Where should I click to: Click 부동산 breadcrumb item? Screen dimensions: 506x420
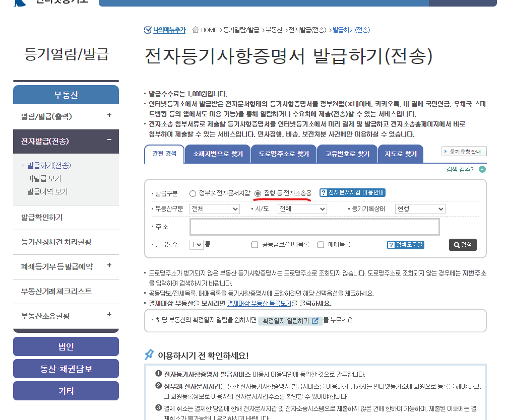[x=274, y=30]
